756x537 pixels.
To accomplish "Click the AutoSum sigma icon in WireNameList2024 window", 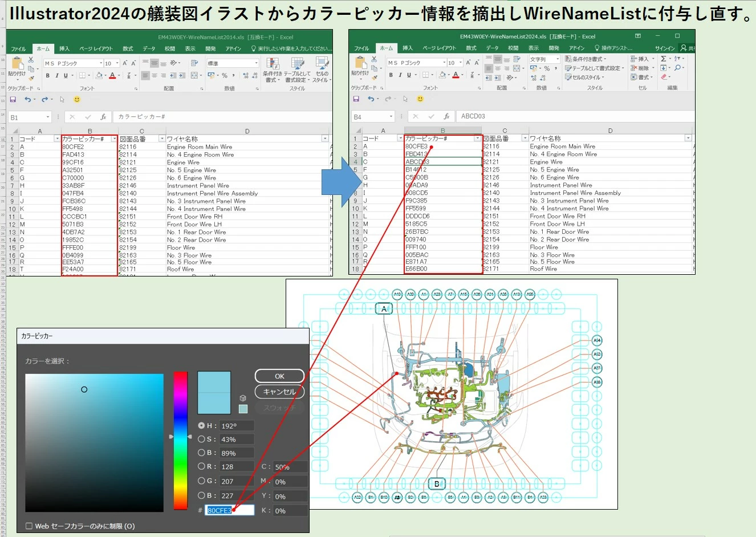I will click(664, 59).
